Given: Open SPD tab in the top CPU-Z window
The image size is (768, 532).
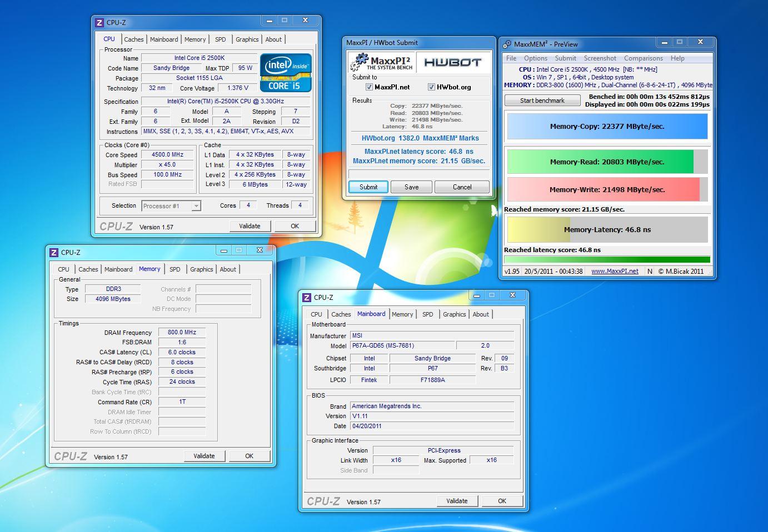Looking at the screenshot, I should click(x=221, y=39).
